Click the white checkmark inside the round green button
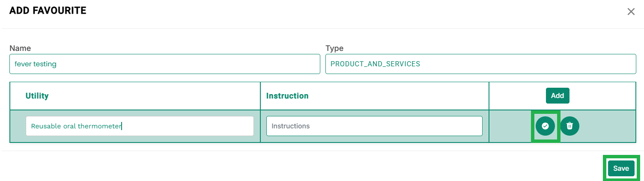The image size is (644, 181). 545,126
